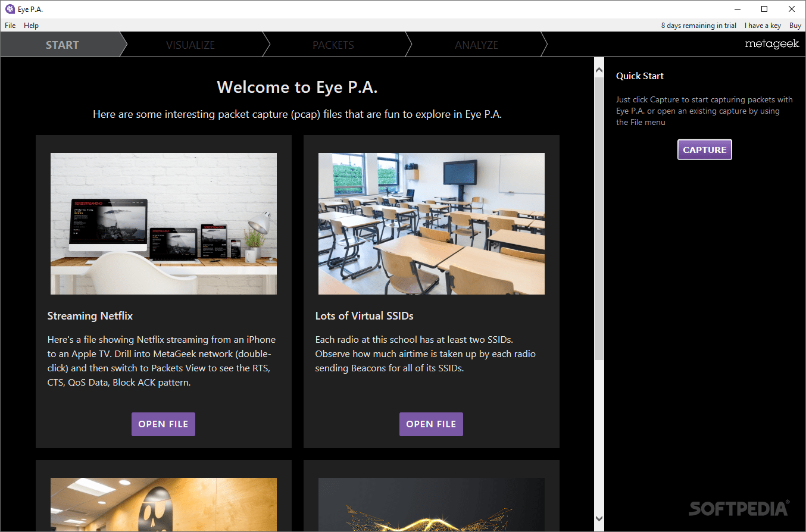
Task: Click the 'Welcome to Eye P.A.' heading
Action: click(298, 87)
